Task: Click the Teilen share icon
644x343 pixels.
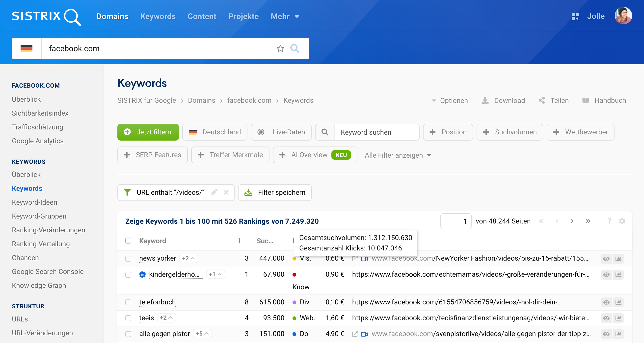Action: [x=542, y=100]
